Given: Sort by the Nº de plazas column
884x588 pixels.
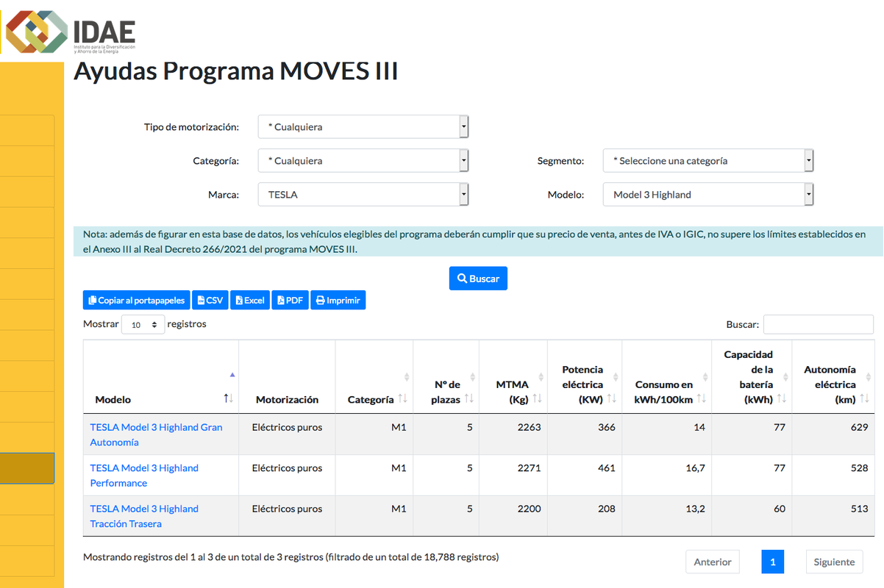Looking at the screenshot, I should [446, 376].
